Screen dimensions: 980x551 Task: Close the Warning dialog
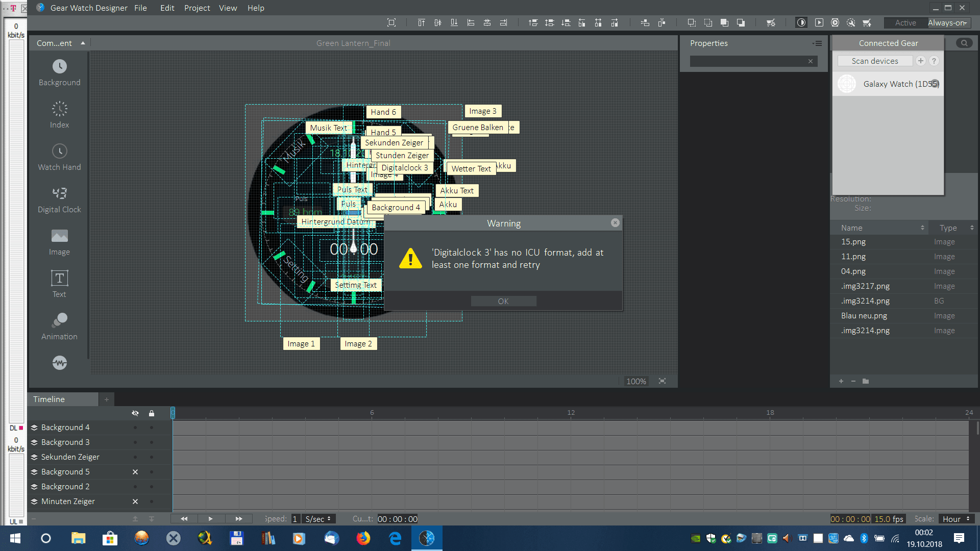(615, 223)
